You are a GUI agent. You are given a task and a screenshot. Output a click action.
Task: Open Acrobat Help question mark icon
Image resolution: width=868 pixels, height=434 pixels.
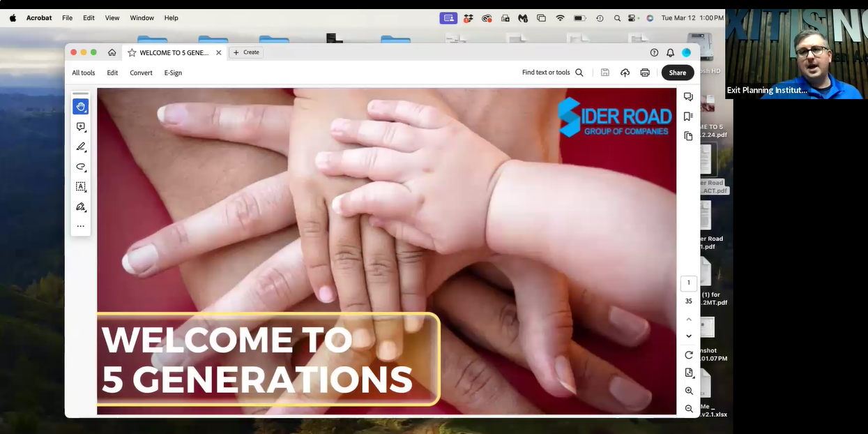654,52
